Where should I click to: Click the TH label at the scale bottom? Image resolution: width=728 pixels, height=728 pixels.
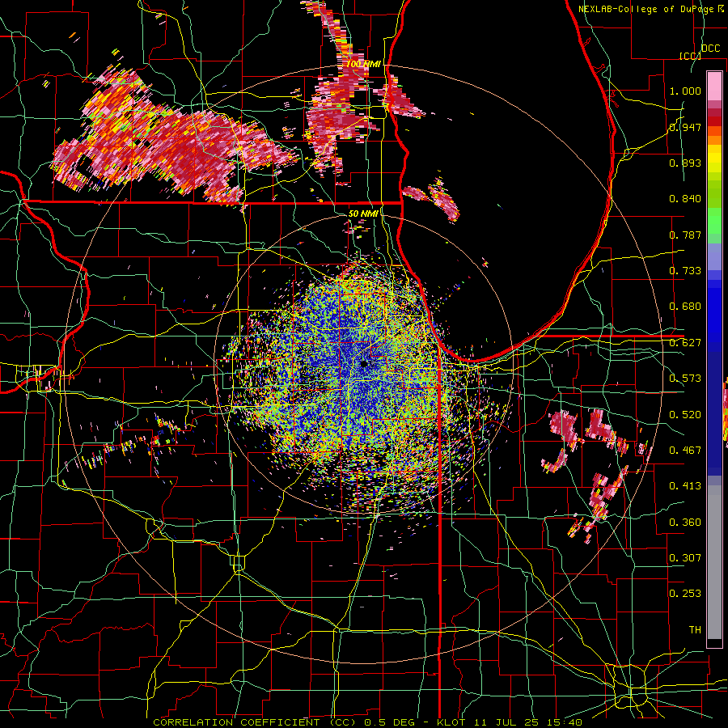(695, 630)
